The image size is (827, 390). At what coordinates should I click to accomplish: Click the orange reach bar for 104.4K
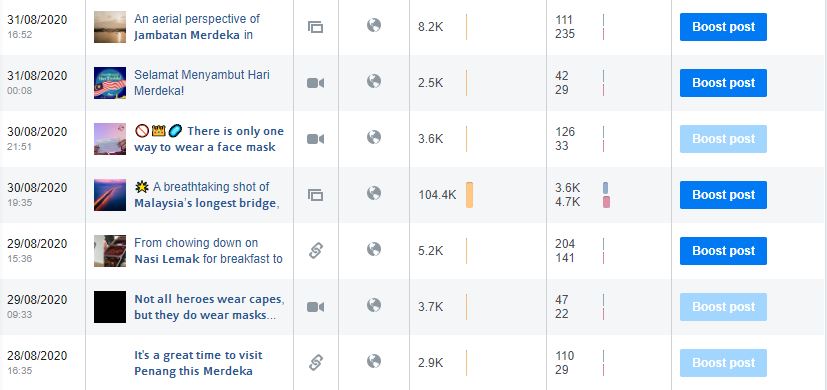(469, 195)
